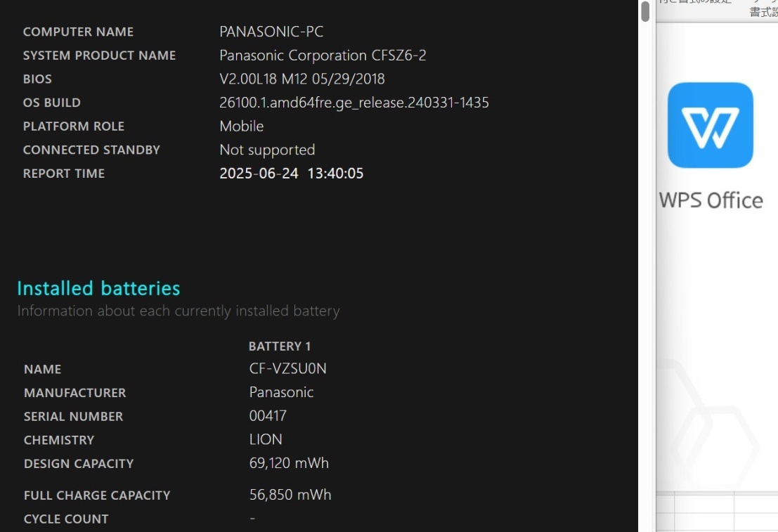
Task: Click the Platform role value Mobile
Action: [x=241, y=126]
